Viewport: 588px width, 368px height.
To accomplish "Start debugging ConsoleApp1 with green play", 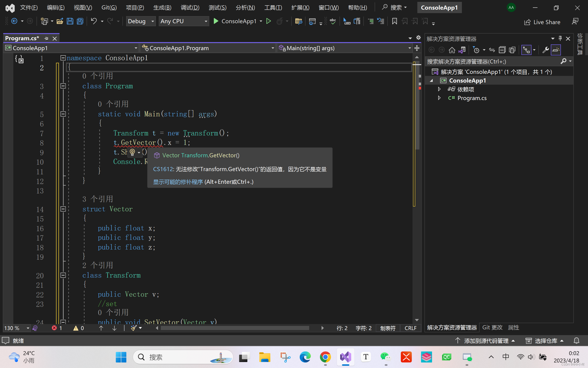I will [216, 21].
